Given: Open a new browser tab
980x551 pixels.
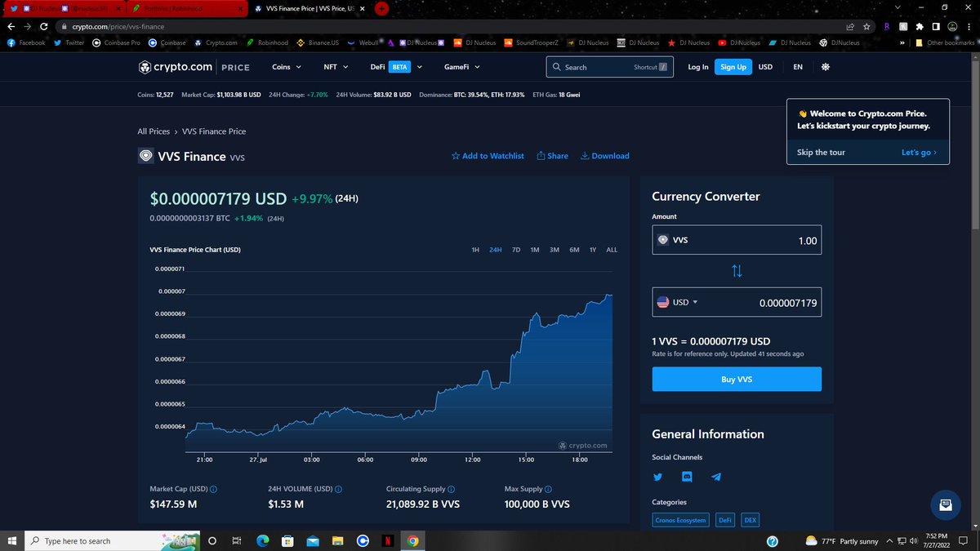Looking at the screenshot, I should (382, 9).
